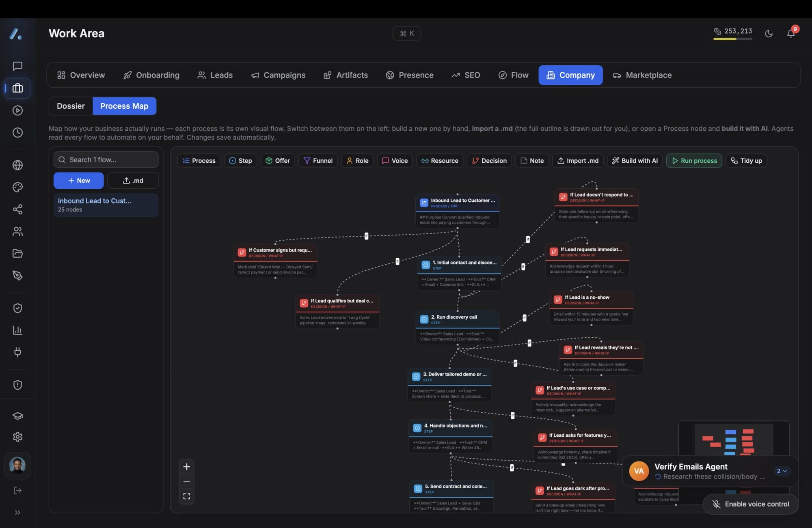
Task: Click the notification bell icon
Action: (x=791, y=33)
